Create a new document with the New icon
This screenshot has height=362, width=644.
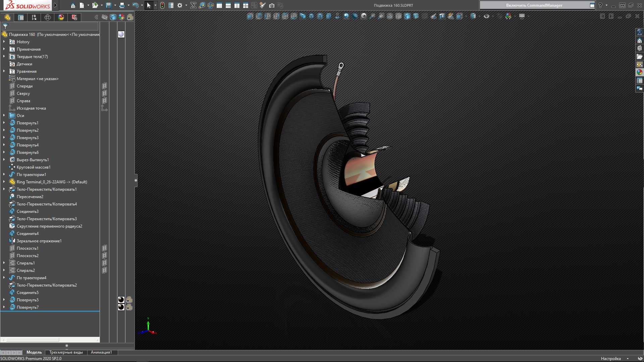point(82,5)
